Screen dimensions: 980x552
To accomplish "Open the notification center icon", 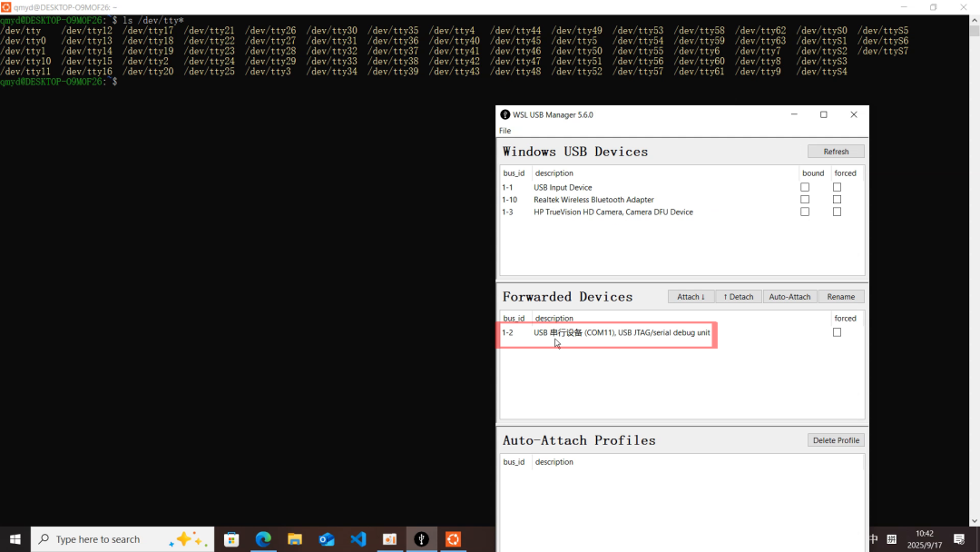I will coord(959,539).
